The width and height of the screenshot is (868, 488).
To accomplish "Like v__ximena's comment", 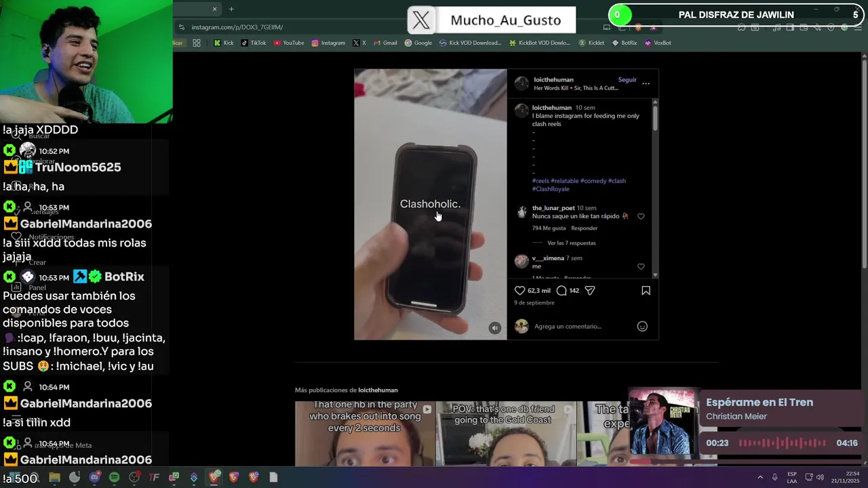I will [x=641, y=266].
